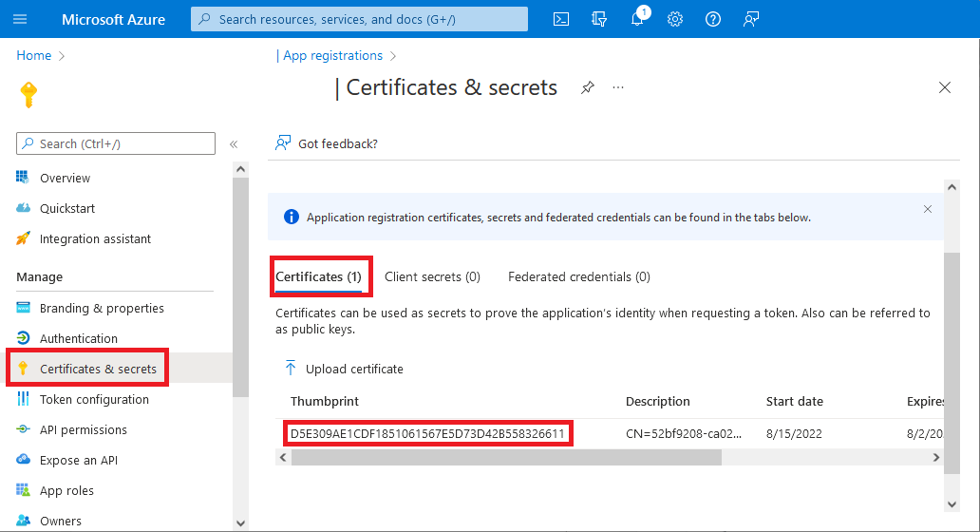Open the notifications bell
The width and height of the screenshot is (980, 532).
637,19
